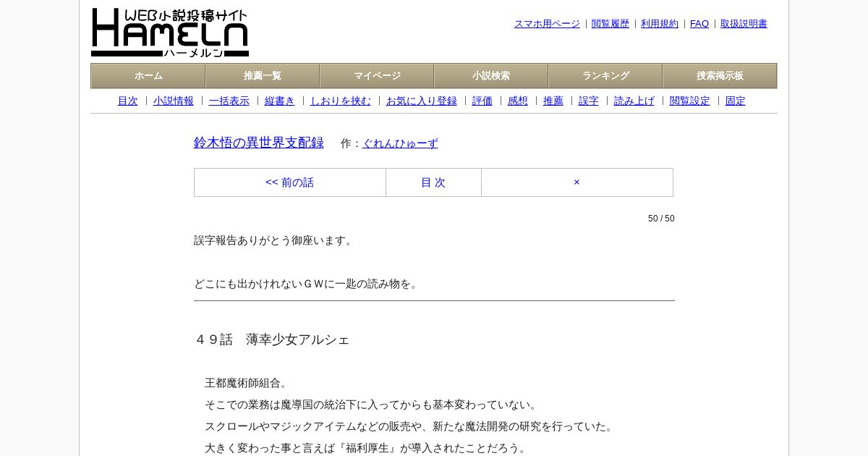Open the FAQ link

[699, 24]
